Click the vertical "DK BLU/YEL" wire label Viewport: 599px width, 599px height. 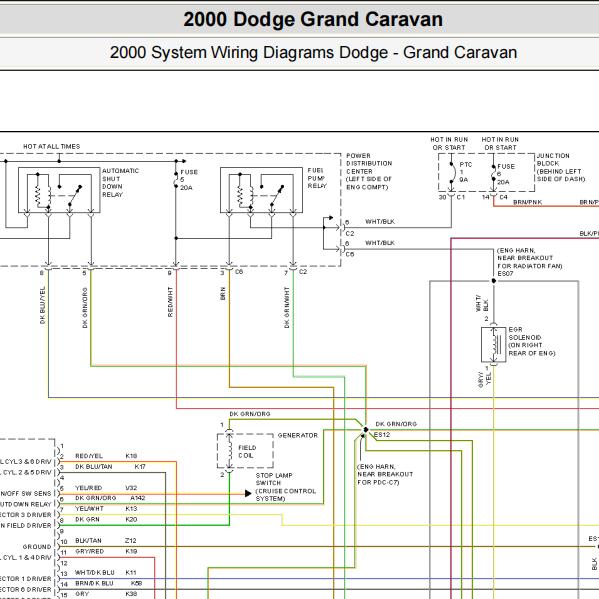[x=42, y=305]
